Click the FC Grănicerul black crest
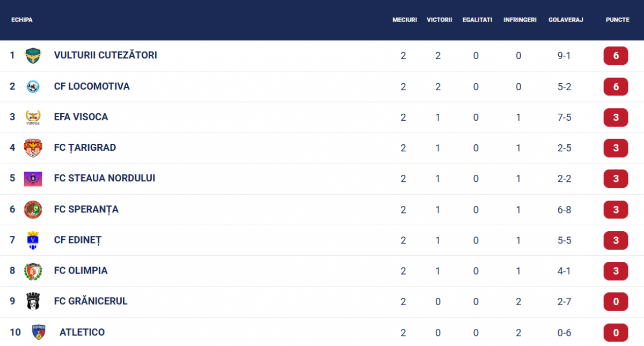 (33, 301)
